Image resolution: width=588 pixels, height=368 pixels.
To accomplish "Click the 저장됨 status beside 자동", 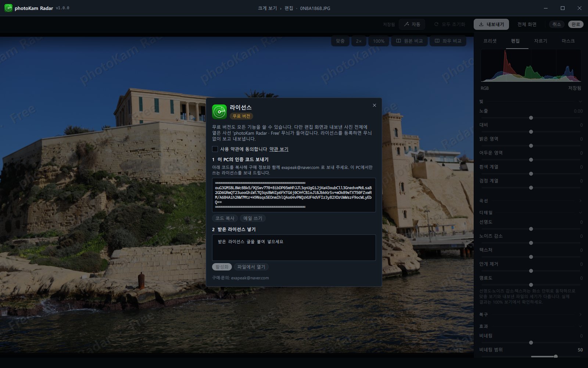I will pyautogui.click(x=389, y=24).
